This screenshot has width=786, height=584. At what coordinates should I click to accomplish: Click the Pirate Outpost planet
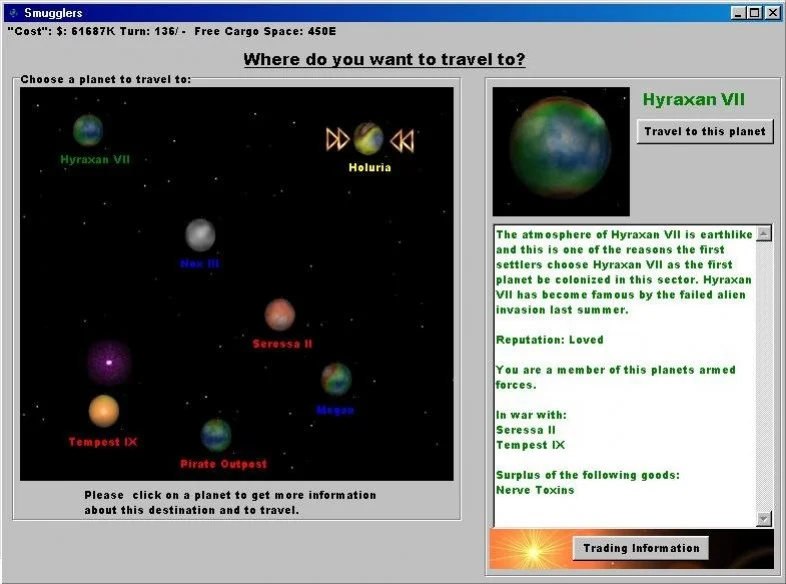coord(216,435)
